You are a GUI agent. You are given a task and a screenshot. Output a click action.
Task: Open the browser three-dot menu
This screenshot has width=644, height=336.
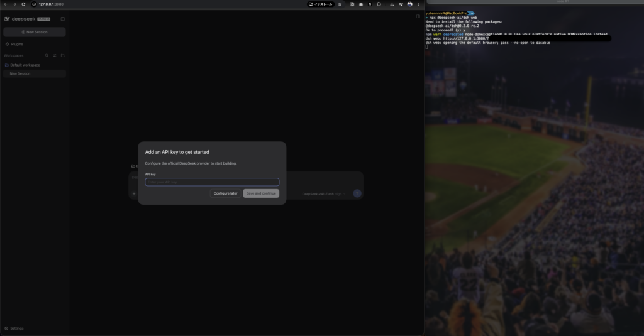(418, 4)
